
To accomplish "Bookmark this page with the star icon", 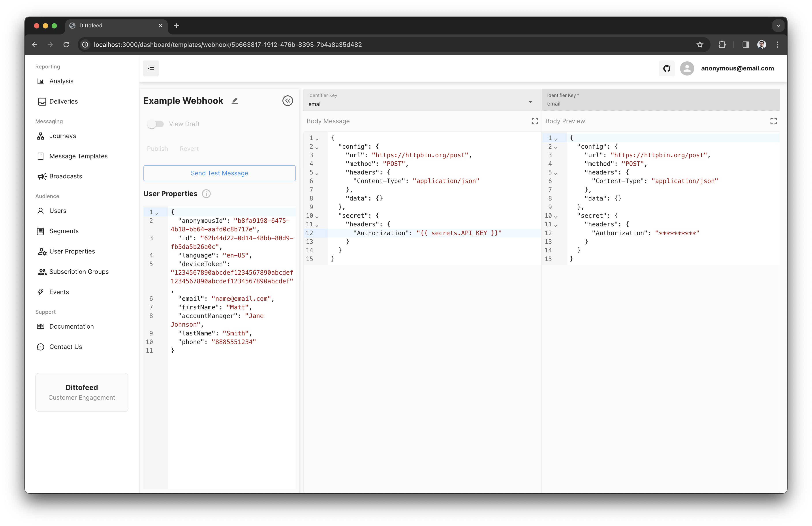I will tap(700, 45).
